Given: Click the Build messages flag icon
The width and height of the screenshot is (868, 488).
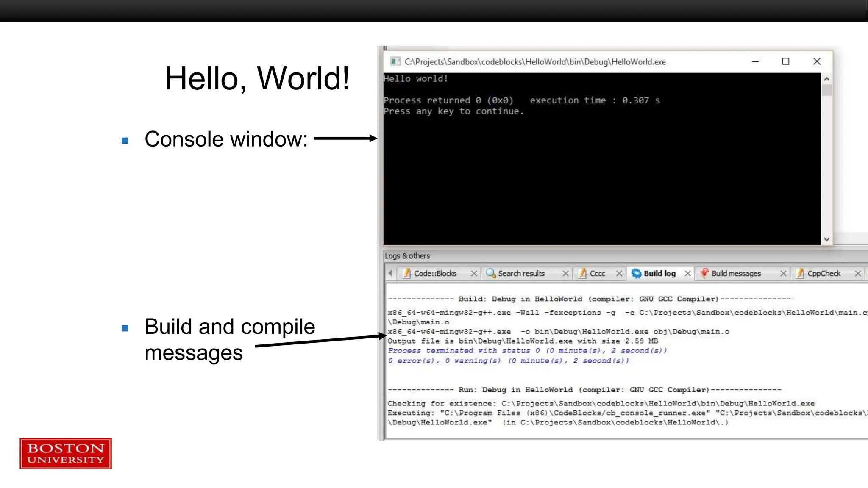Looking at the screenshot, I should pos(704,273).
